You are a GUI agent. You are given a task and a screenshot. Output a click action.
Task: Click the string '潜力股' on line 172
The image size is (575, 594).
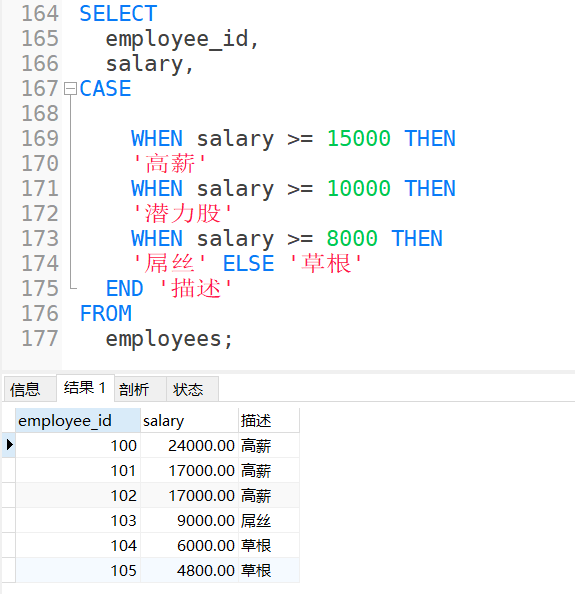pos(182,214)
